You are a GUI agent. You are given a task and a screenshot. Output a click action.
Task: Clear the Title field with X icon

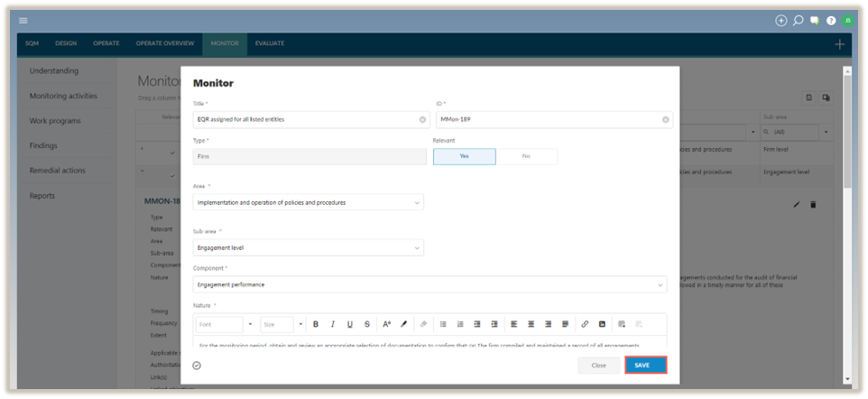coord(422,119)
